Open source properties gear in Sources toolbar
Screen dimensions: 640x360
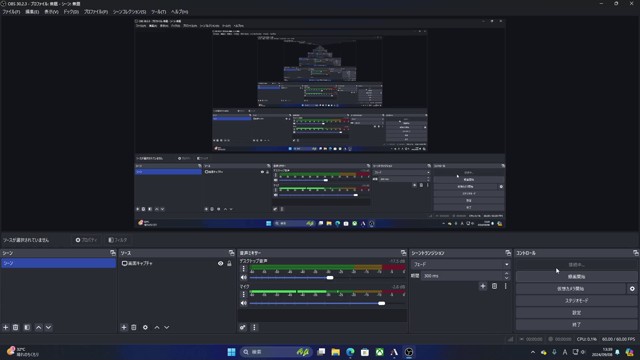tap(145, 327)
